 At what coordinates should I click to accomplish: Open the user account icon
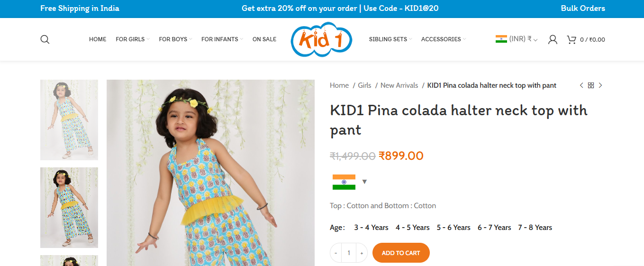pyautogui.click(x=553, y=39)
